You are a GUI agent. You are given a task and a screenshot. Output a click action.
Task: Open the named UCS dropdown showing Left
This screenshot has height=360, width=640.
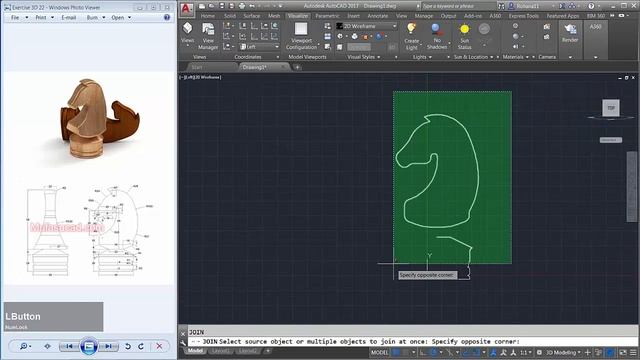coord(259,47)
